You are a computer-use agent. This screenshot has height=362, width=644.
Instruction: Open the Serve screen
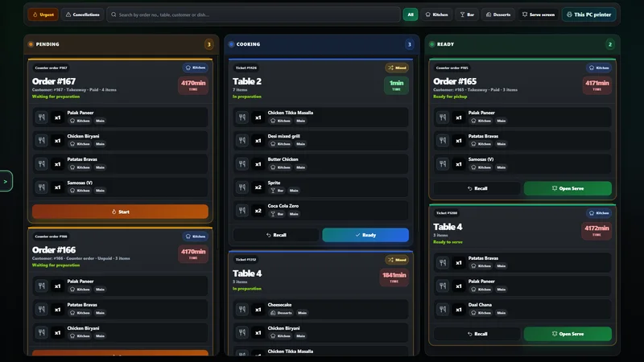(538, 14)
